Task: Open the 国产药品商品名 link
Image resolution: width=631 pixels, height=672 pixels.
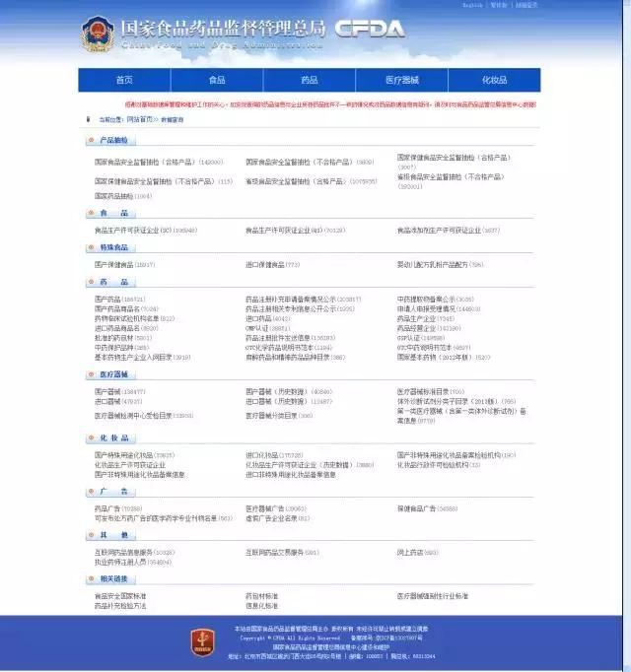Action: point(126,309)
